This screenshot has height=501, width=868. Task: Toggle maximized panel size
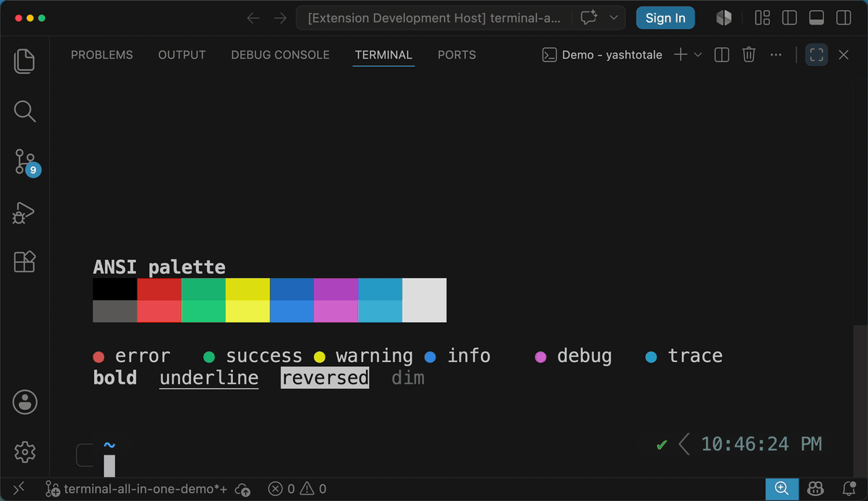pos(817,55)
